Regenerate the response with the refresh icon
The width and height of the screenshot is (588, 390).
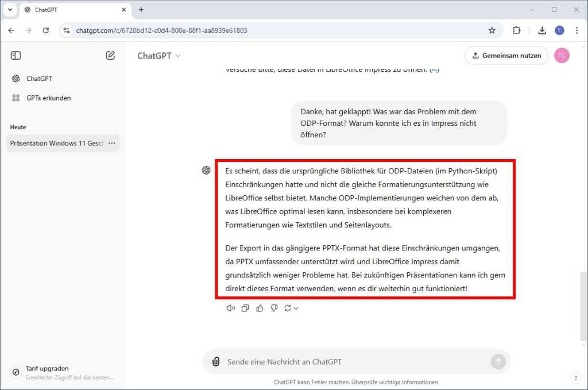pos(287,308)
